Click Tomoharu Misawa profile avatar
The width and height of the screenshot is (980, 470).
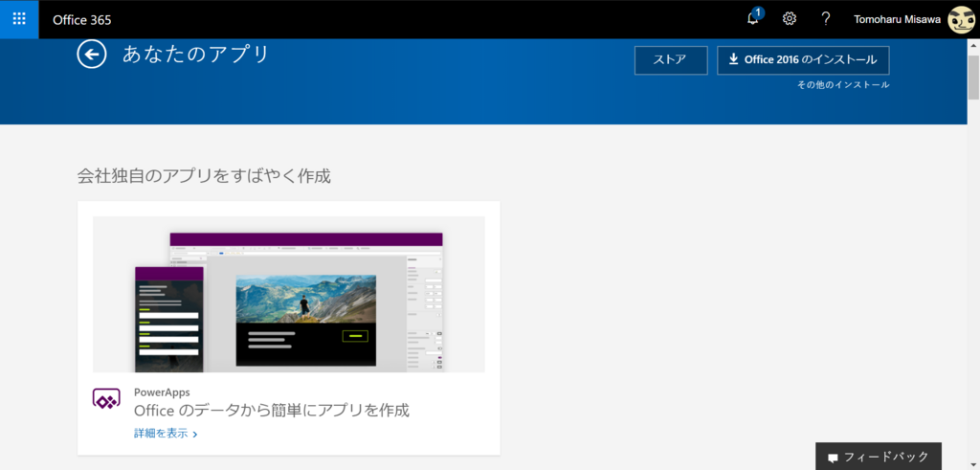click(960, 20)
